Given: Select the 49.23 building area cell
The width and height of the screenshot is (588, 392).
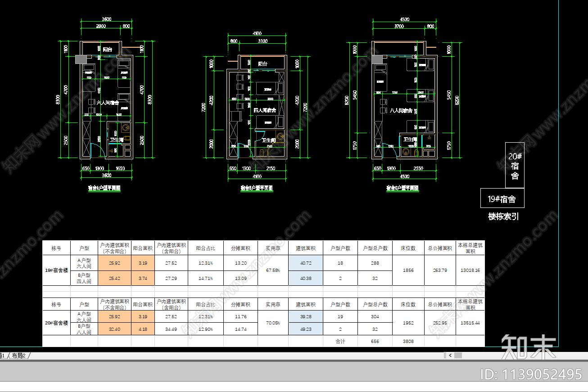Looking at the screenshot, I should click(x=306, y=329).
